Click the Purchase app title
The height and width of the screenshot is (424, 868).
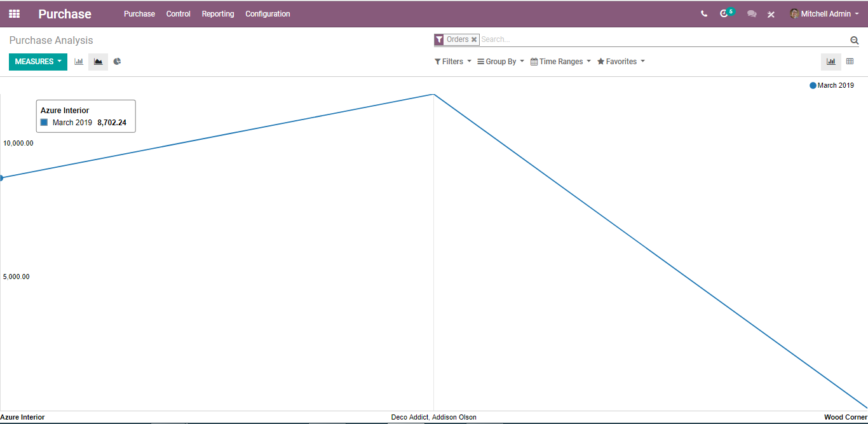click(x=65, y=14)
